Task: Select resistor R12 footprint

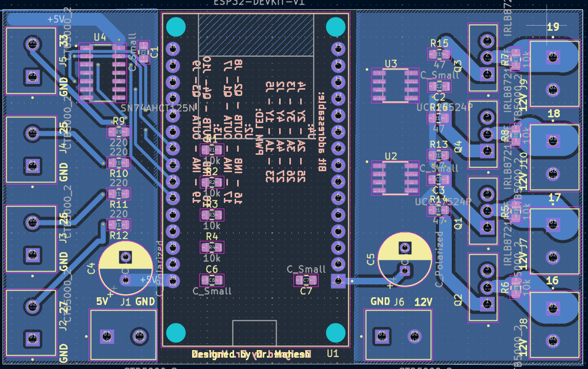Action: pyautogui.click(x=118, y=225)
